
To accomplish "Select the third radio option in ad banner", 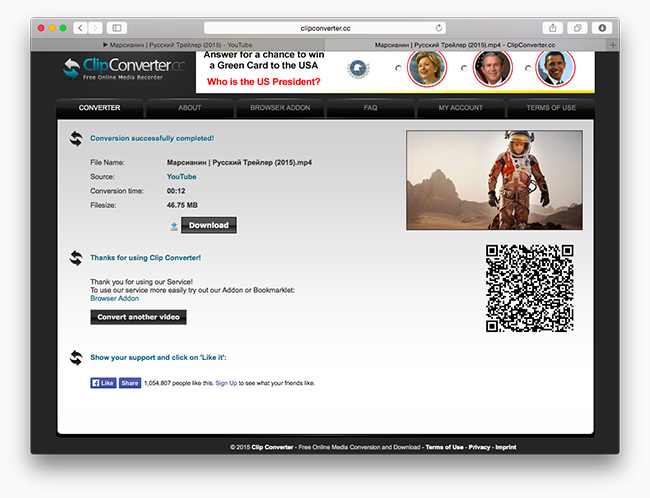I will tap(528, 68).
